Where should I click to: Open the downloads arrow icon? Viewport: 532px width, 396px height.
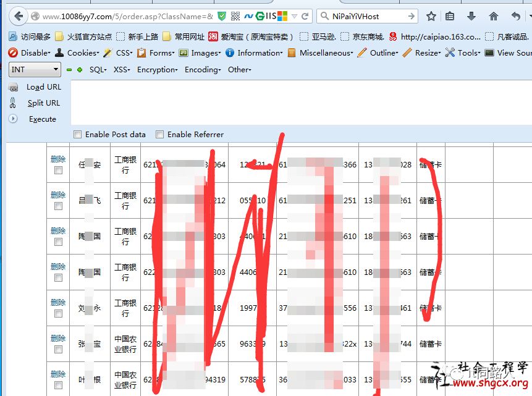471,16
